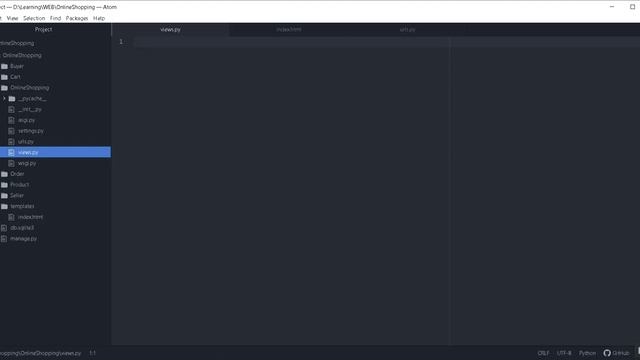Click line number 1 in the gutter

coord(121,42)
